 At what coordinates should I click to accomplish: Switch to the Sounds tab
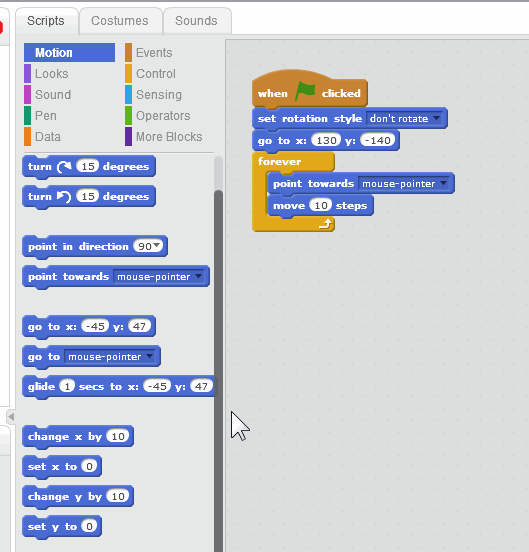196,21
